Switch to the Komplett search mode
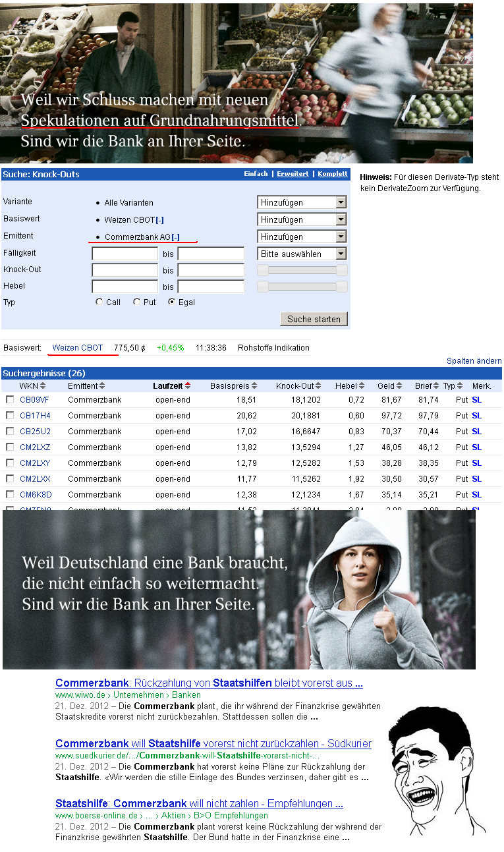Image resolution: width=504 pixels, height=852 pixels. coord(333,174)
